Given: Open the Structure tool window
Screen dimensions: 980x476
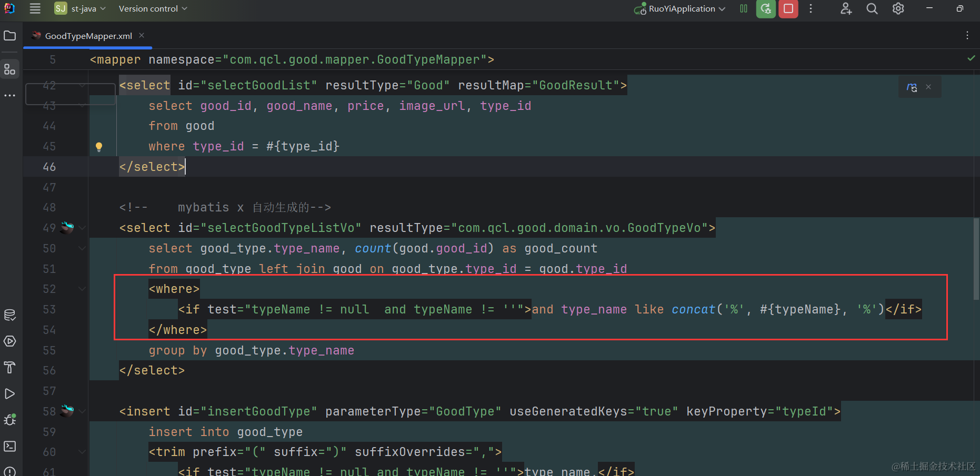Looking at the screenshot, I should pyautogui.click(x=9, y=69).
